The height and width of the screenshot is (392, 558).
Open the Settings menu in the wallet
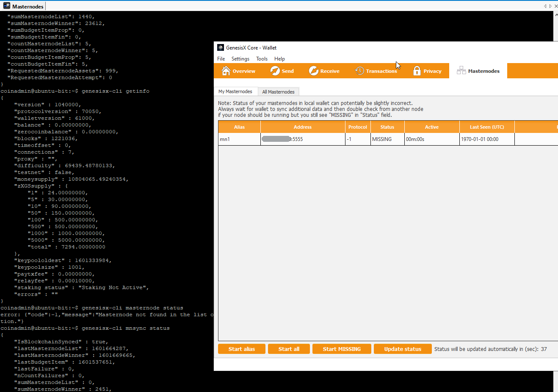[x=240, y=59]
